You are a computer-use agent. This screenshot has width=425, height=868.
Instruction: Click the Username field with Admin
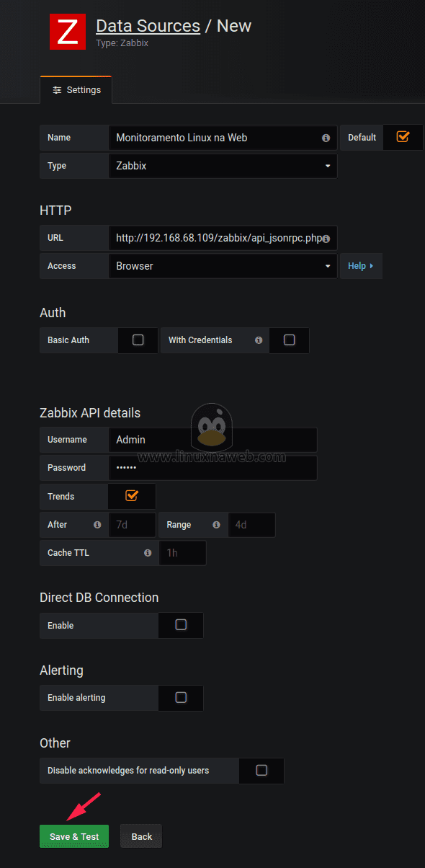pyautogui.click(x=212, y=440)
